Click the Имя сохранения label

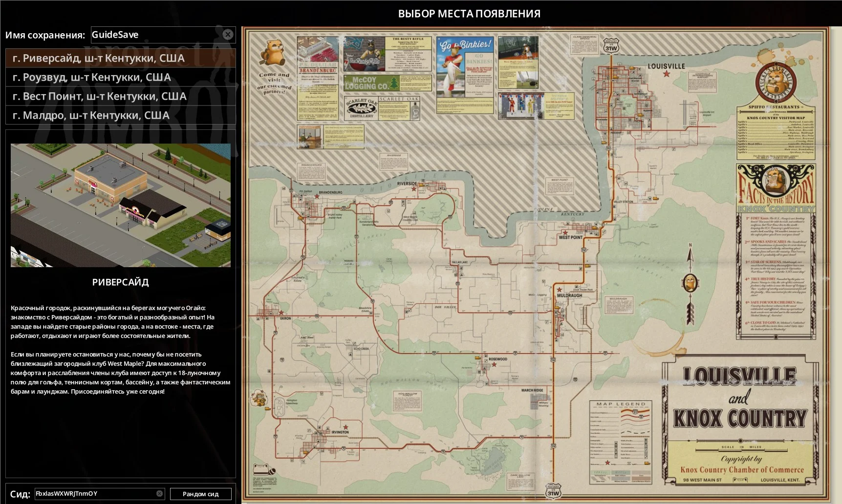pos(45,35)
